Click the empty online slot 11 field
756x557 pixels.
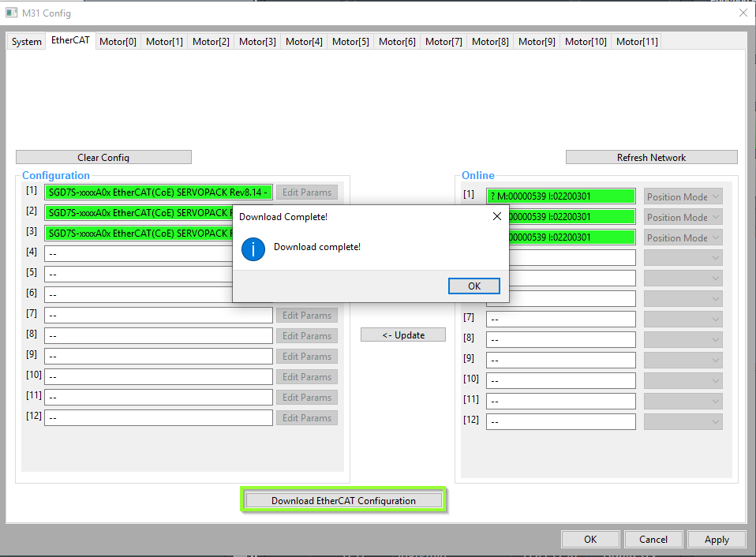[x=561, y=401]
